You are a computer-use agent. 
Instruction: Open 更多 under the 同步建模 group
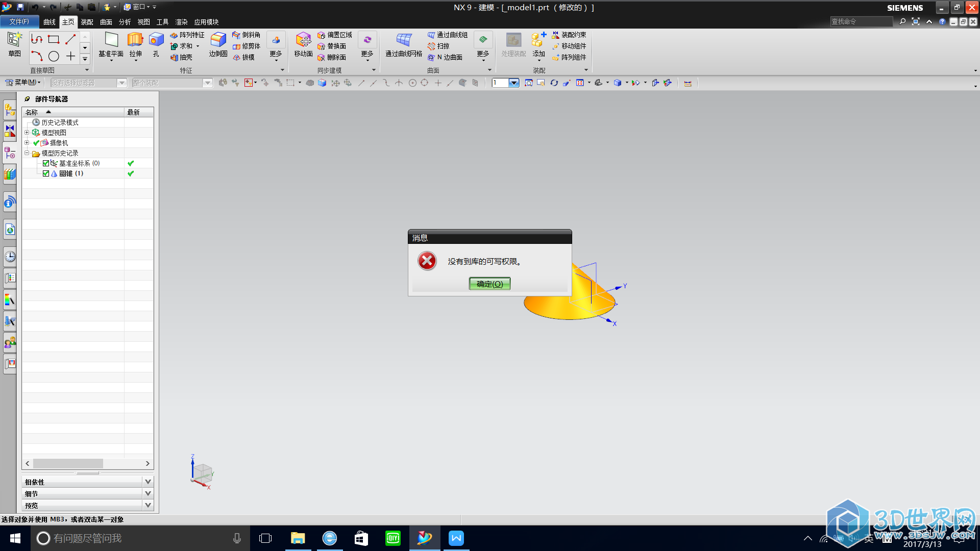(367, 46)
